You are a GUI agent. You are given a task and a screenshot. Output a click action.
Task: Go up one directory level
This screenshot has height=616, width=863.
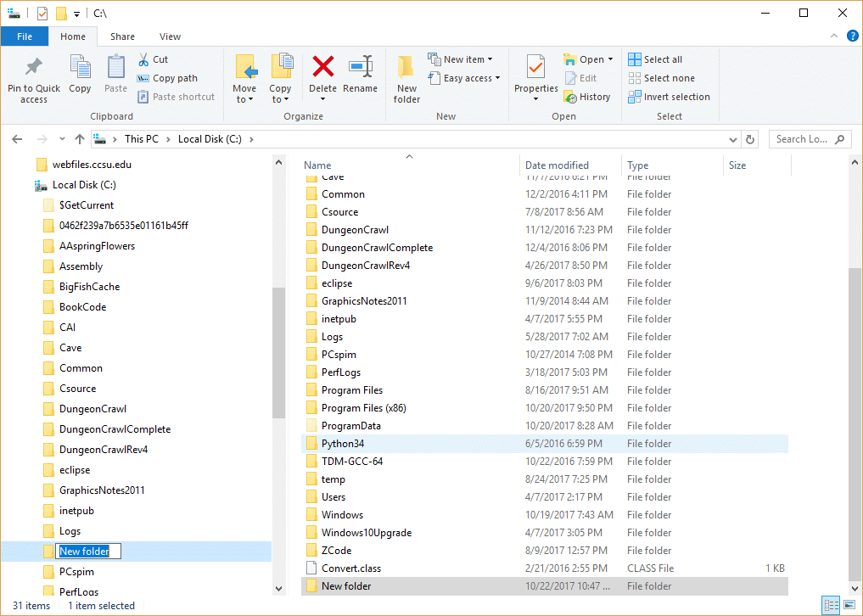[80, 139]
